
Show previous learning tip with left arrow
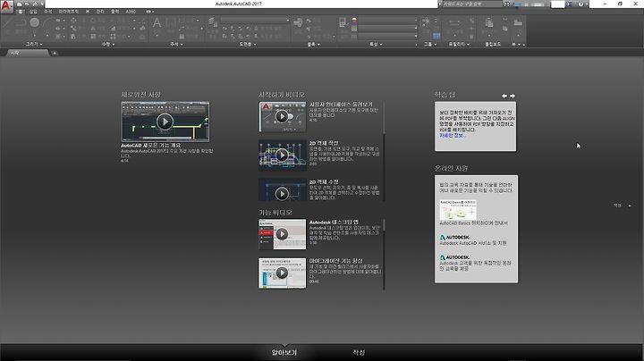504,96
